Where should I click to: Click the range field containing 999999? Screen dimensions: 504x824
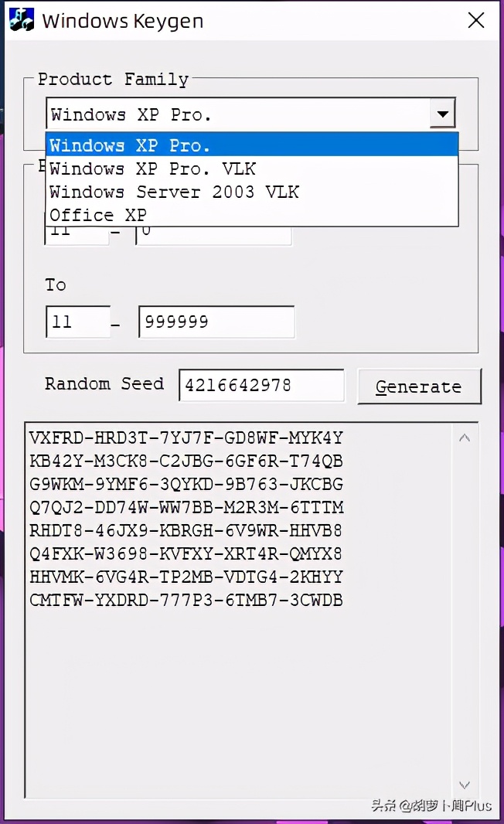click(x=216, y=321)
